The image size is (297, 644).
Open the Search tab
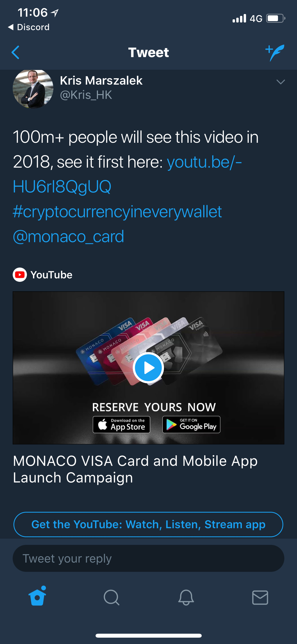coord(111,597)
